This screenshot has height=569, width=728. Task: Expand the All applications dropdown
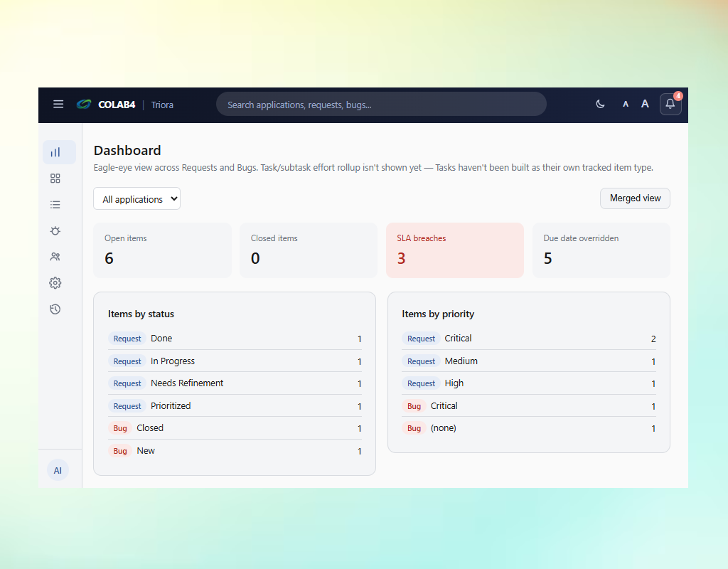click(137, 199)
